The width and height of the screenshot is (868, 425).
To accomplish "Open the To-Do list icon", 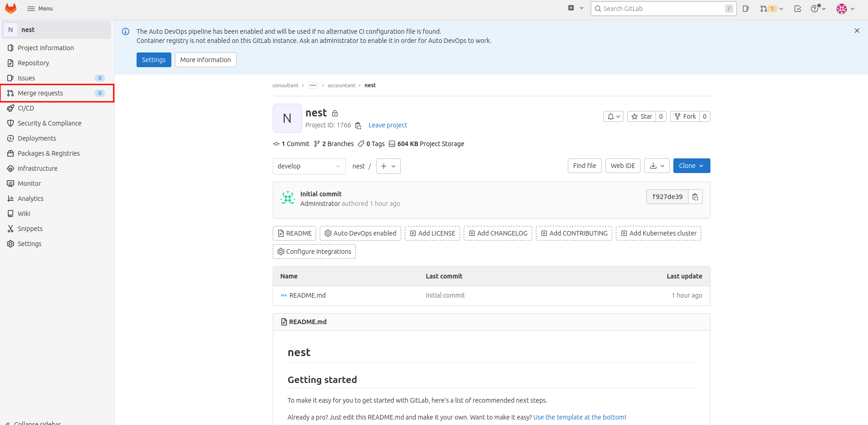I will tap(798, 9).
